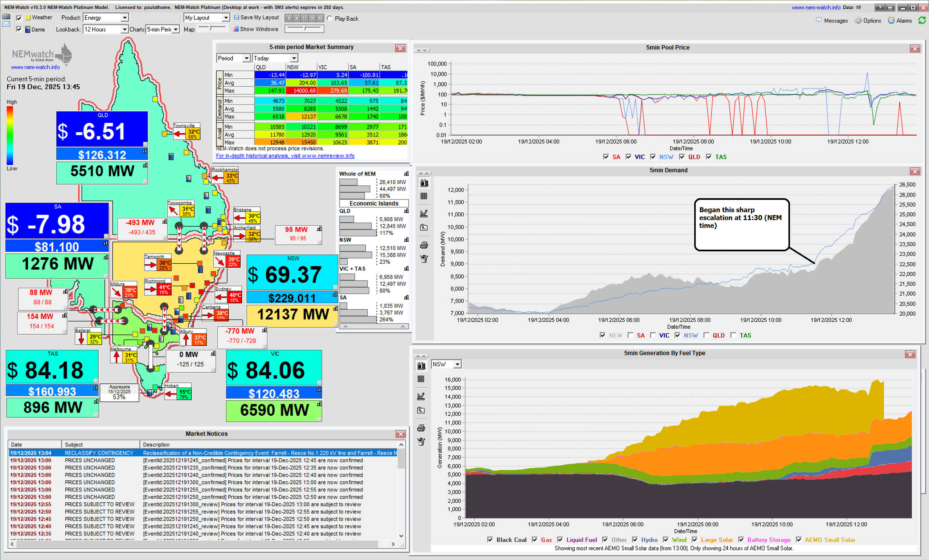Click the green refresh icon top right
This screenshot has width=929, height=560.
pyautogui.click(x=922, y=20)
